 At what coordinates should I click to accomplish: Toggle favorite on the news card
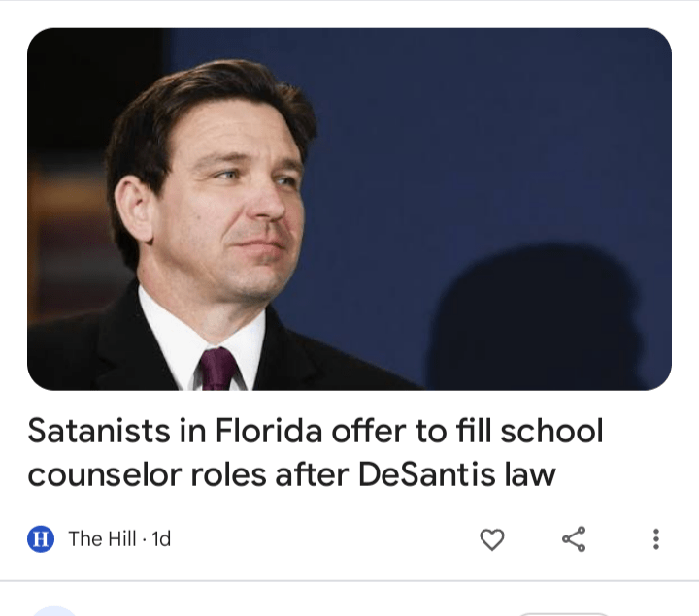[493, 538]
